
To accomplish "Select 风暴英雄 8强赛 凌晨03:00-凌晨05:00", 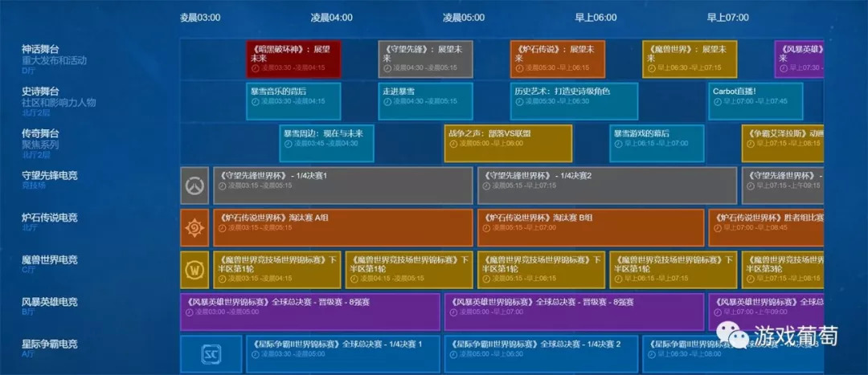I will (x=310, y=312).
